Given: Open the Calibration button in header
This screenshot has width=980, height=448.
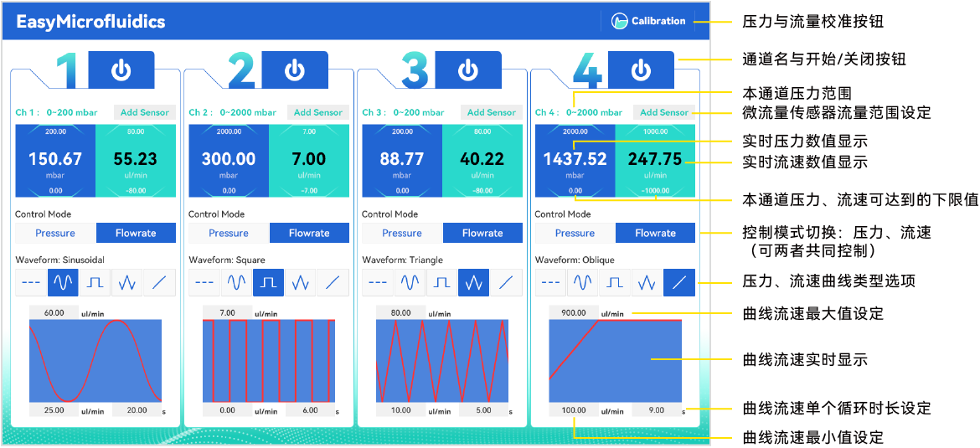Looking at the screenshot, I should [x=649, y=21].
